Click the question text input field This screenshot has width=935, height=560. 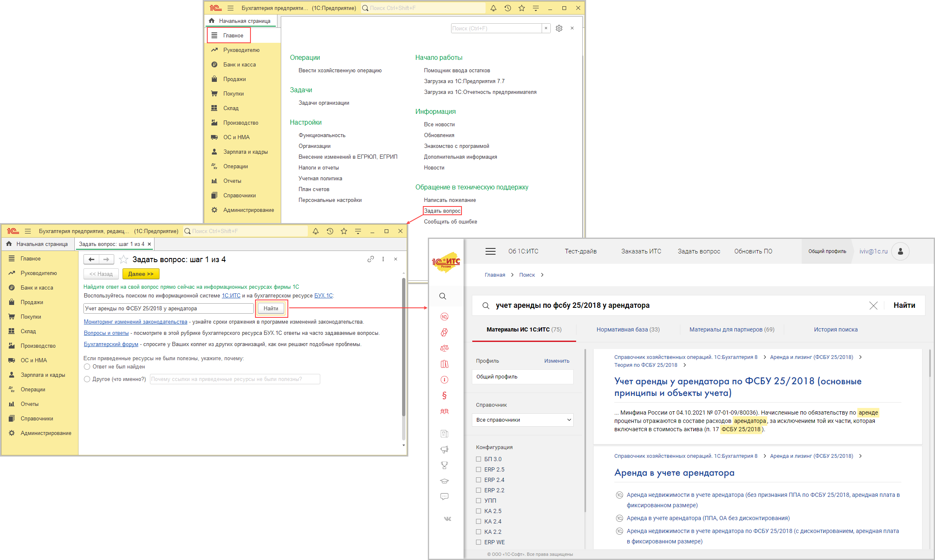click(168, 308)
